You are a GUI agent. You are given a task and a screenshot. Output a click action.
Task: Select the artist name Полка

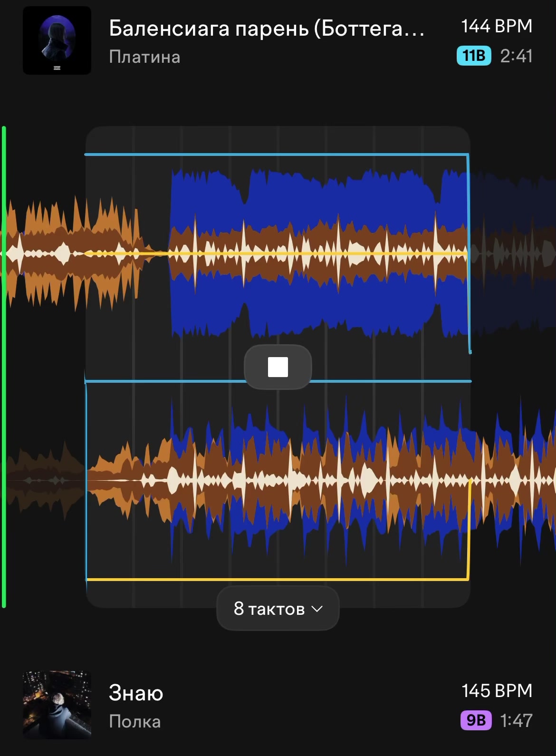[x=135, y=722]
